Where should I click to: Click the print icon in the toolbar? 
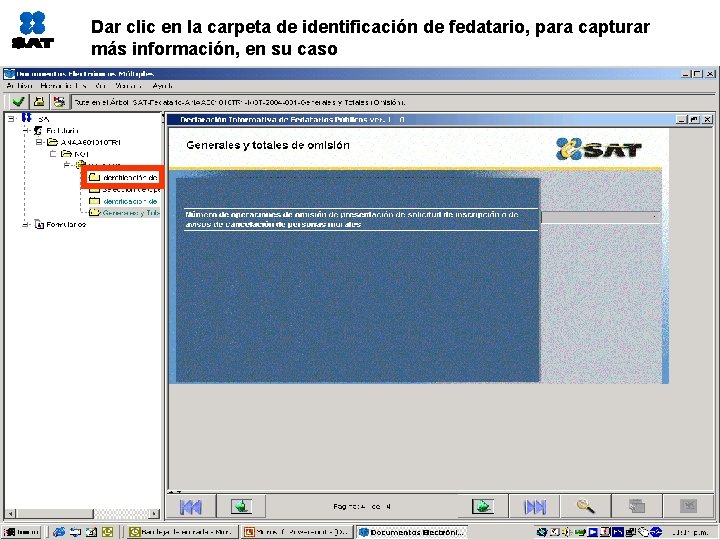tap(40, 102)
